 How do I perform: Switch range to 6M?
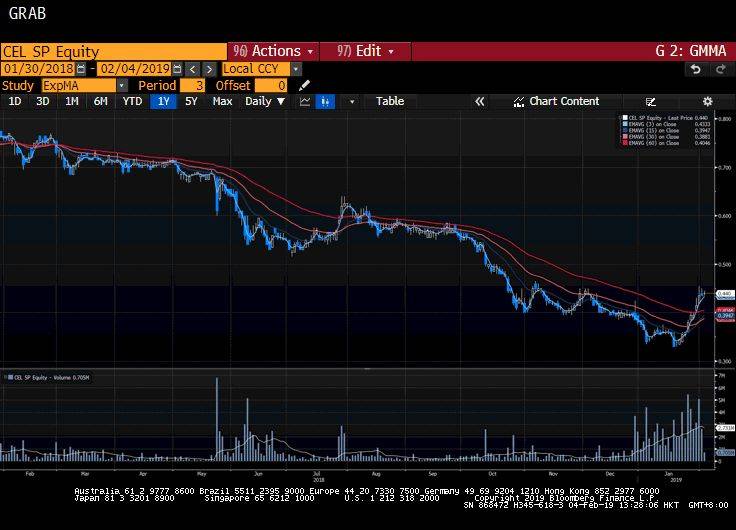[101, 101]
